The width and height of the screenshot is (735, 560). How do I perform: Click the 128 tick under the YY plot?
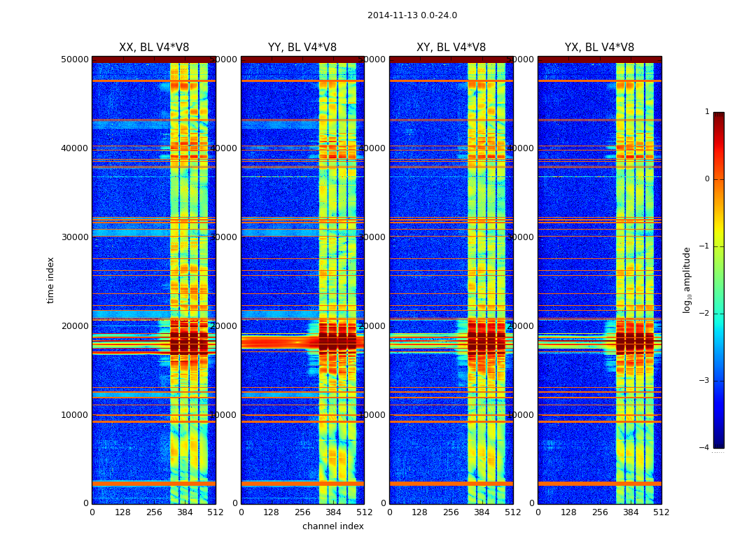[271, 512]
